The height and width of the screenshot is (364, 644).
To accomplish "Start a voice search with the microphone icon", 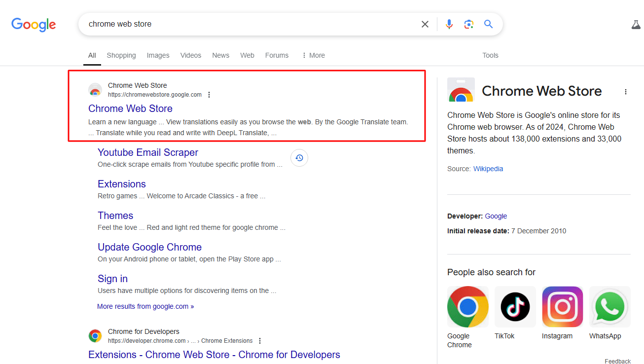I will [x=449, y=24].
